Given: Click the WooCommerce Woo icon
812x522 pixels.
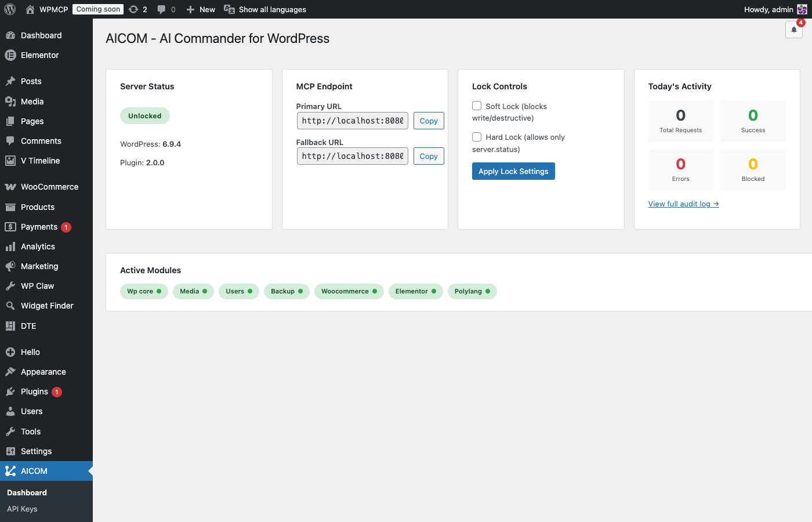Looking at the screenshot, I should pyautogui.click(x=10, y=187).
